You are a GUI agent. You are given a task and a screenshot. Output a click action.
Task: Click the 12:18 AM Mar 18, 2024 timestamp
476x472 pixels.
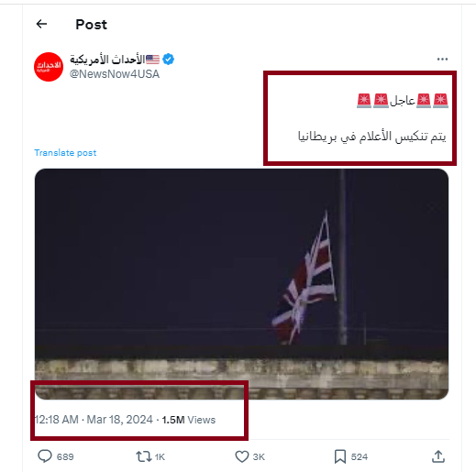[94, 420]
